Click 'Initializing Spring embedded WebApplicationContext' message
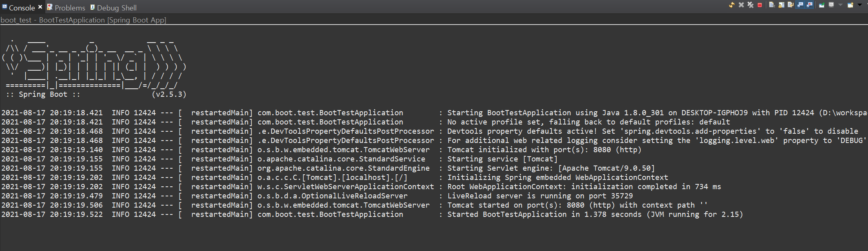 [x=558, y=178]
